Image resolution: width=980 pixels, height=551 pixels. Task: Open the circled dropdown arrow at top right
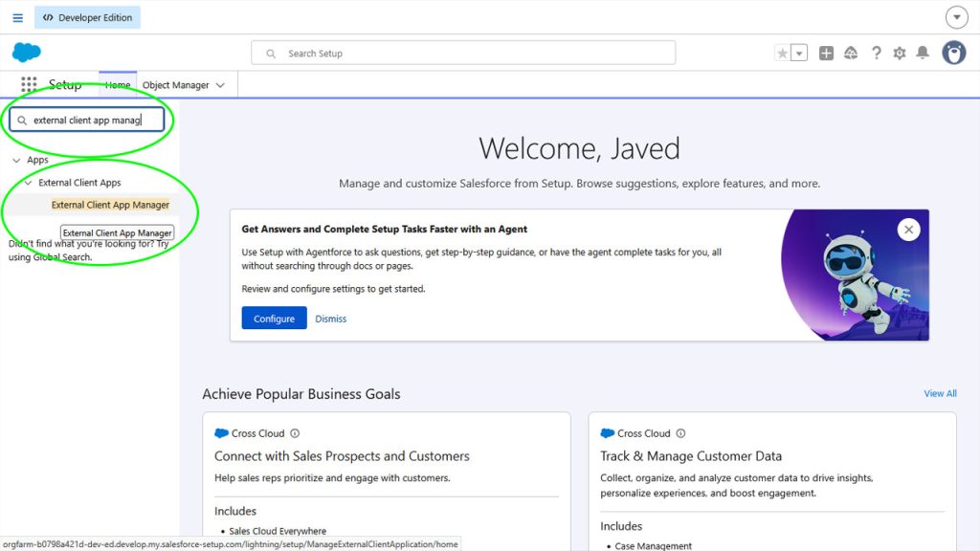coord(956,17)
